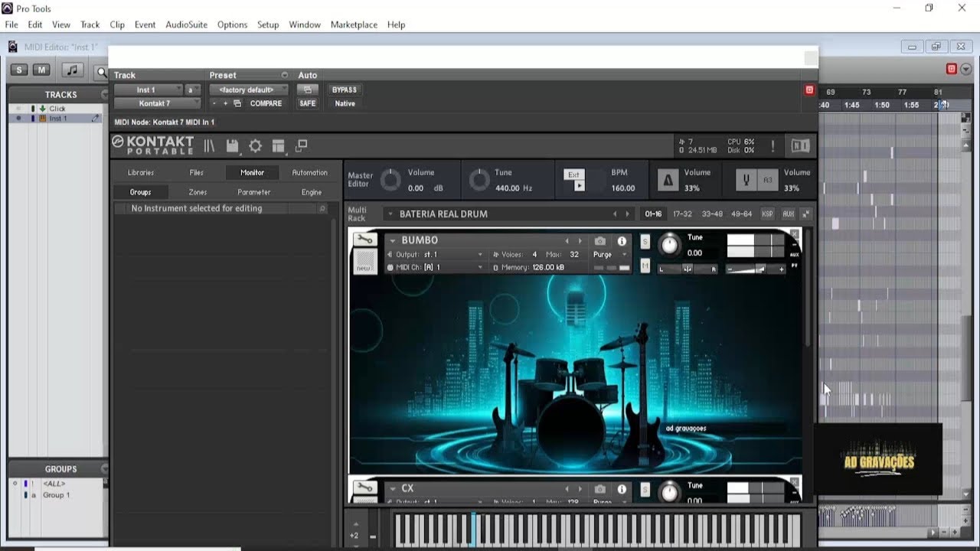Click the plug-in window target button

point(809,90)
